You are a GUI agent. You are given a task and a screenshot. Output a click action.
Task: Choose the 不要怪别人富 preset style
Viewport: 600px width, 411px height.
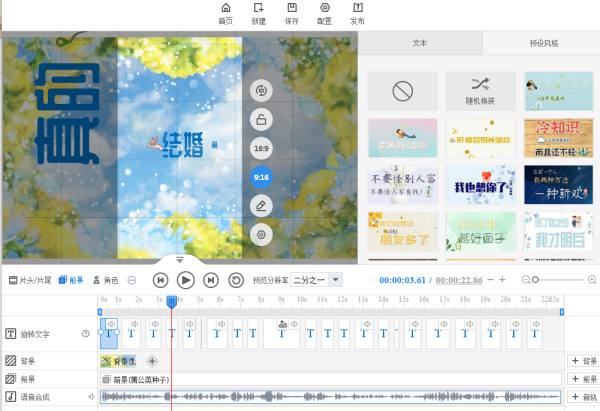tap(403, 185)
